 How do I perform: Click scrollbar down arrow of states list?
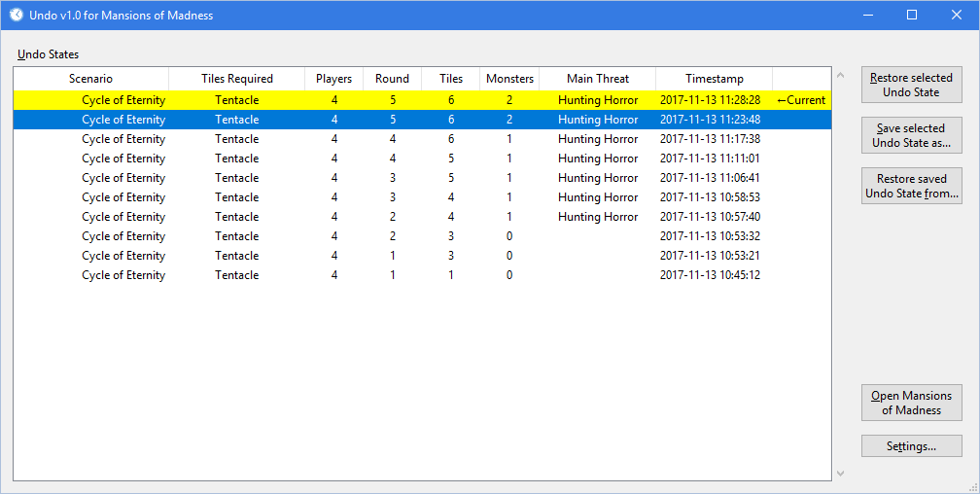[840, 474]
